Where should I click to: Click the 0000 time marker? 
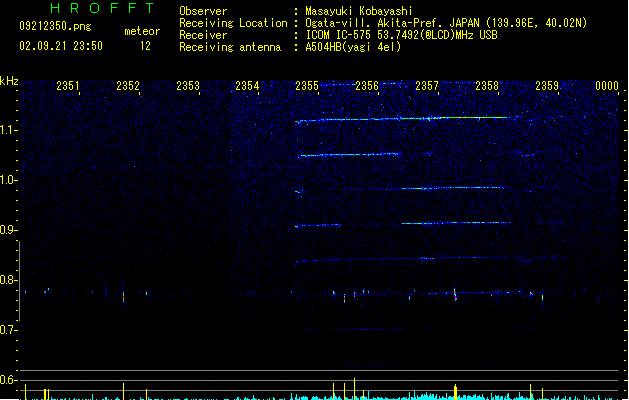click(607, 86)
